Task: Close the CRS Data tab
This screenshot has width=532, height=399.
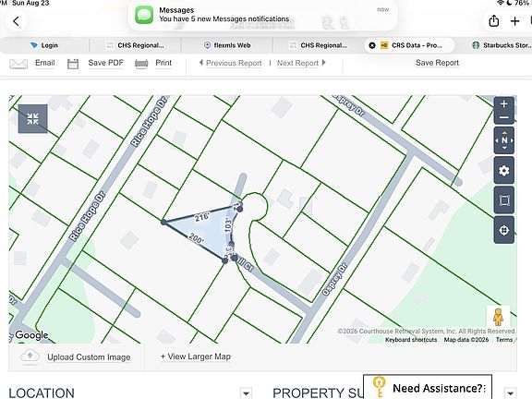Action: pyautogui.click(x=372, y=45)
